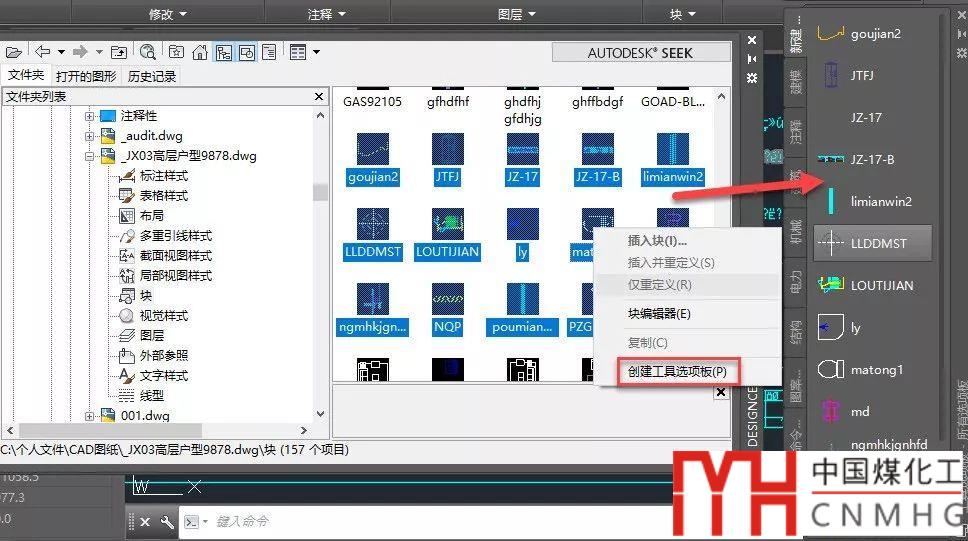Close the 文件夹列表 pane
This screenshot has width=968, height=541.
point(319,96)
